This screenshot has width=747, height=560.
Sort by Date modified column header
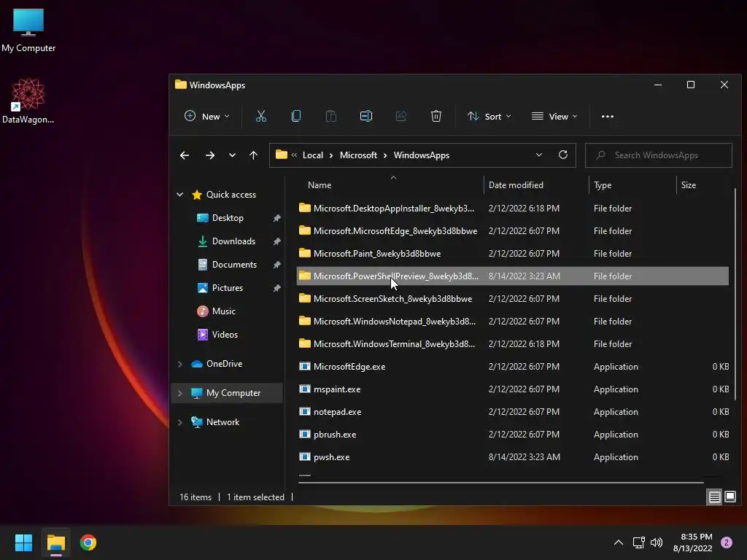[516, 185]
